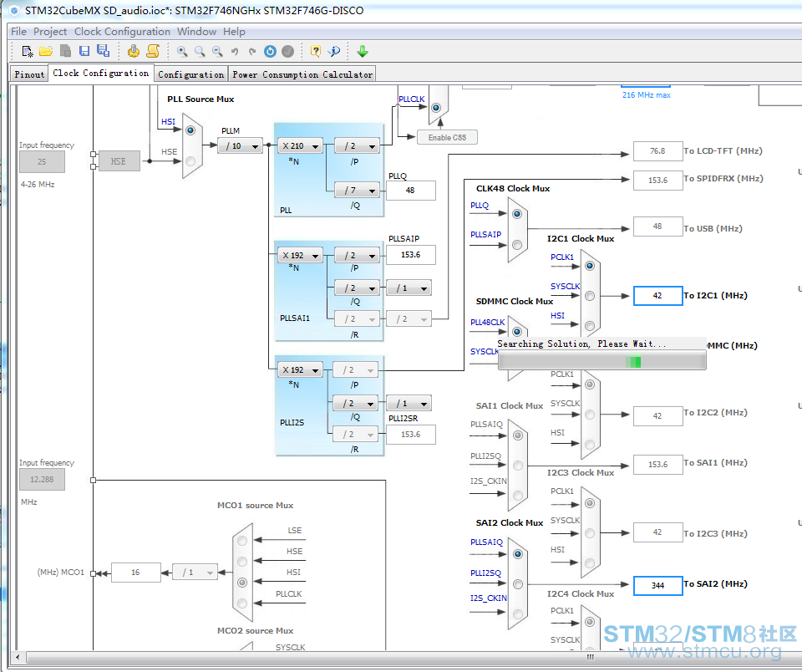Click left arrow of horizontal scrollbar
This screenshot has height=672, width=802.
18,657
